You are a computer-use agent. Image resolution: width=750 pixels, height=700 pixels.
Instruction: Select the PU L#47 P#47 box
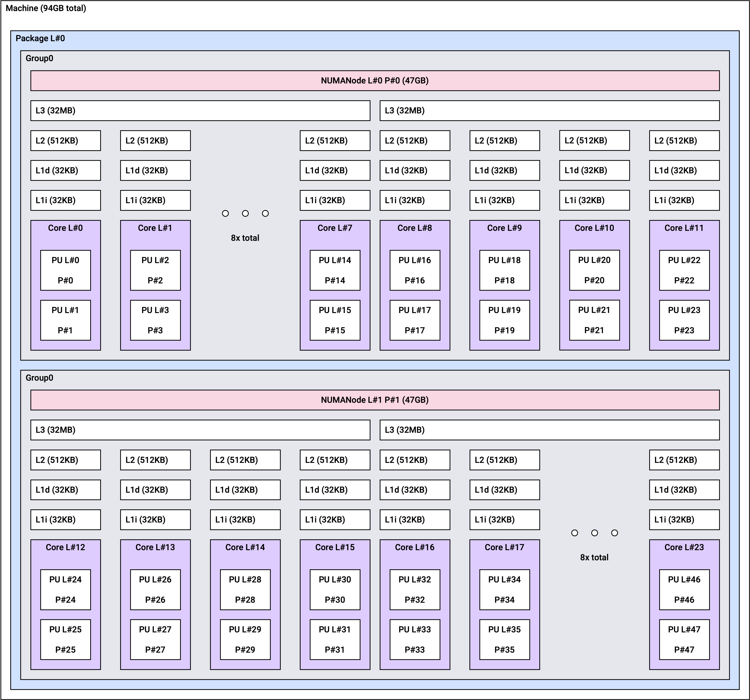684,640
